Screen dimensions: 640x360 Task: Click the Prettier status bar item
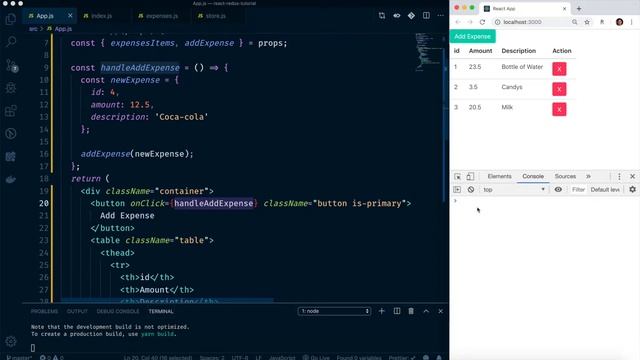401,358
